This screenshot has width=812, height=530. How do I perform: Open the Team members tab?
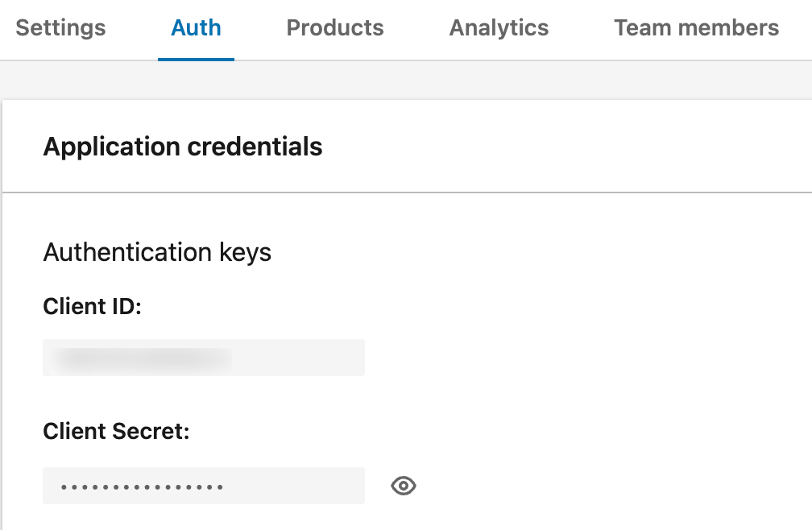(x=696, y=27)
